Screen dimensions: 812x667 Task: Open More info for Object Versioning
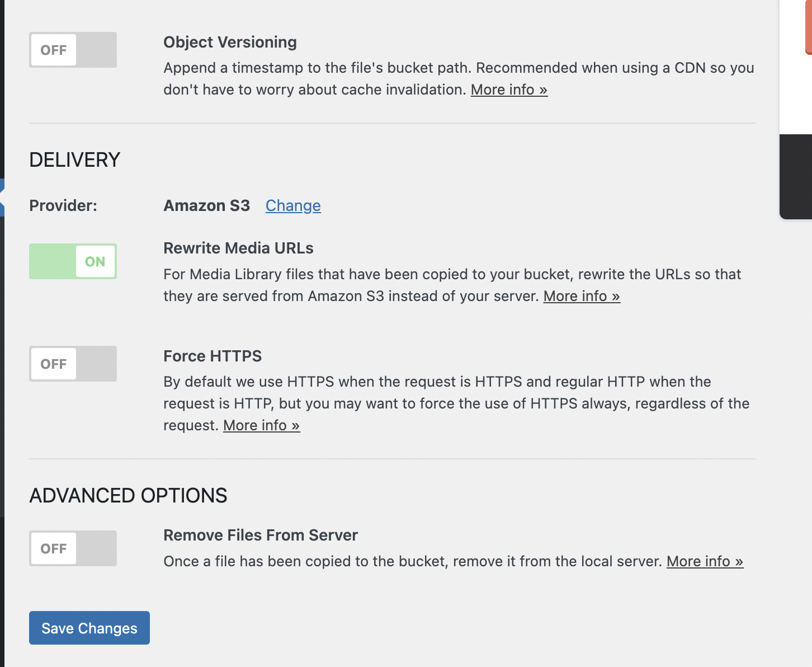pyautogui.click(x=508, y=90)
